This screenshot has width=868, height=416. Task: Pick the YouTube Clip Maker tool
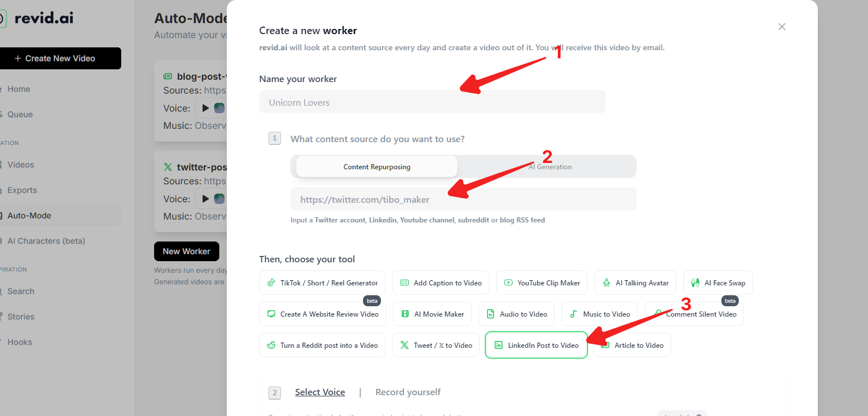coord(542,283)
